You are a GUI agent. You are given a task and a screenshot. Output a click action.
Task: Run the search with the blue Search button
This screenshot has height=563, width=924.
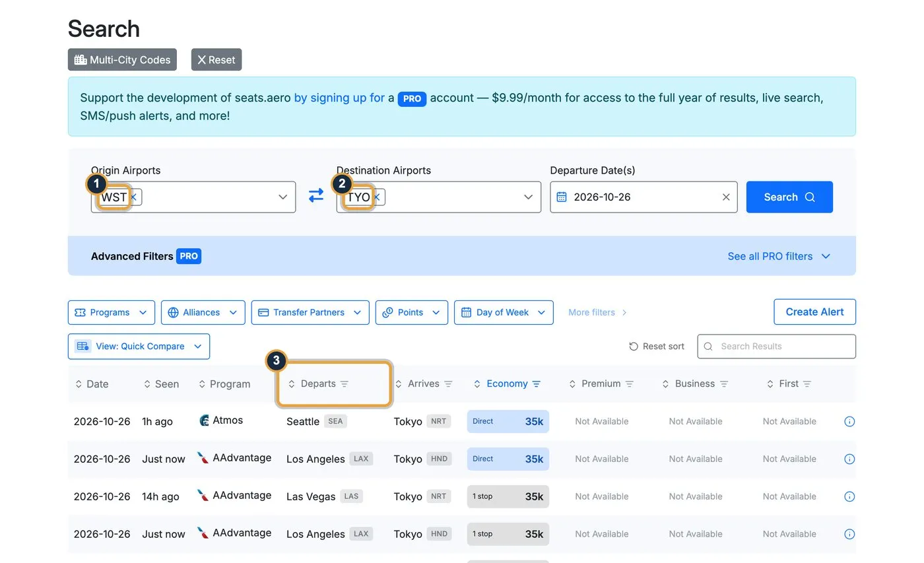[789, 197]
